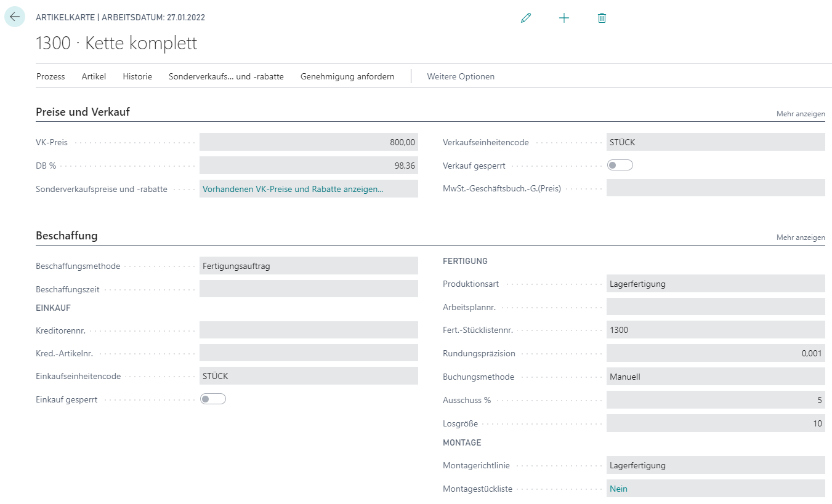Click the Montagestückliste Nein link
The image size is (832, 504).
click(x=618, y=489)
